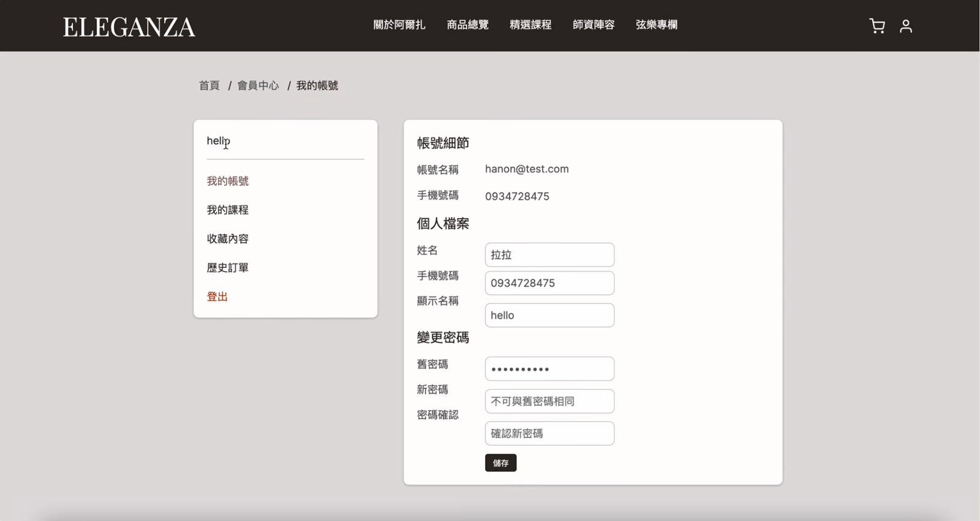The image size is (980, 521).
Task: Open the shopping cart icon
Action: coord(877,26)
